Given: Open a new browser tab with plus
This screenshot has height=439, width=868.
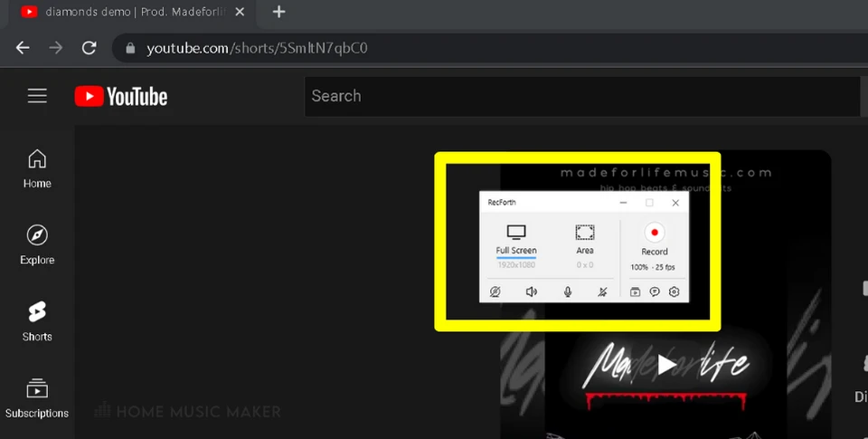Looking at the screenshot, I should click(x=279, y=12).
